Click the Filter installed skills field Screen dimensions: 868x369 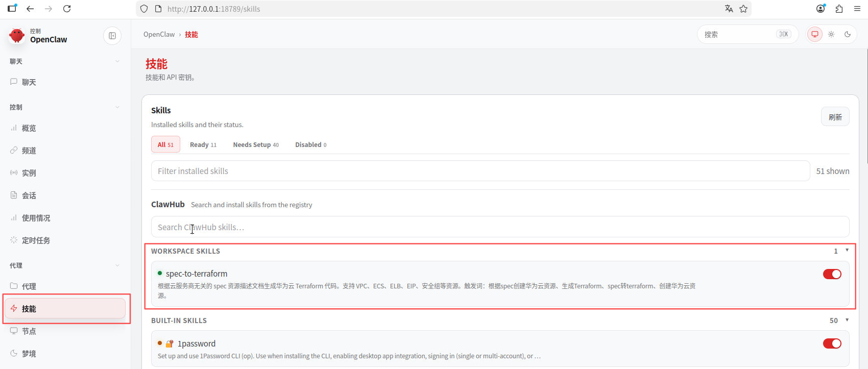[480, 171]
